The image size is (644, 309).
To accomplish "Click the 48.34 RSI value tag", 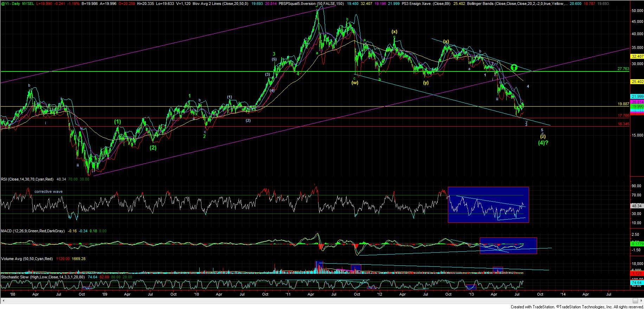I will click(637, 206).
